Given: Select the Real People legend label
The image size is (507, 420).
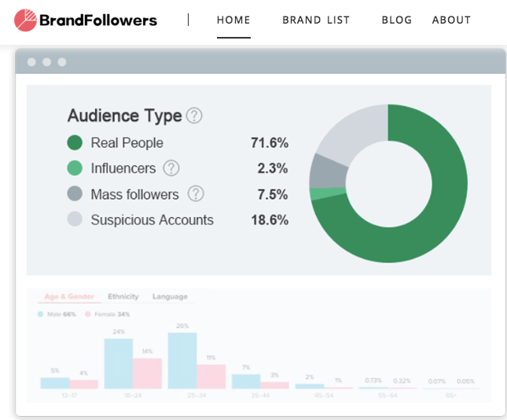Looking at the screenshot, I should (127, 143).
